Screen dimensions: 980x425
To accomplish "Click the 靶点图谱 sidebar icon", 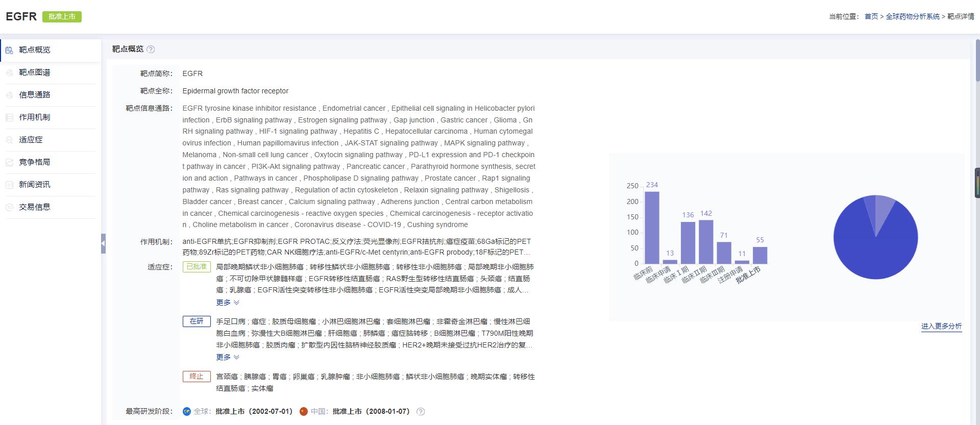I will (x=9, y=72).
